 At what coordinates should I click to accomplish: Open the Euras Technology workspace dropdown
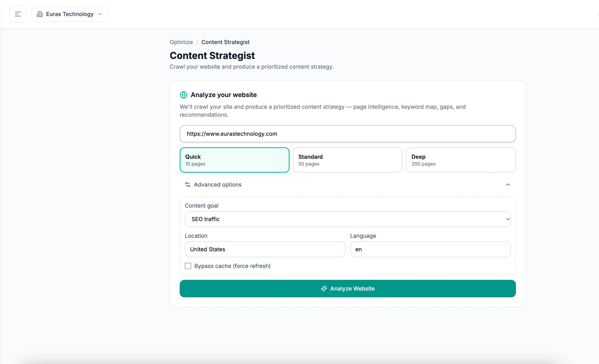pyautogui.click(x=70, y=14)
